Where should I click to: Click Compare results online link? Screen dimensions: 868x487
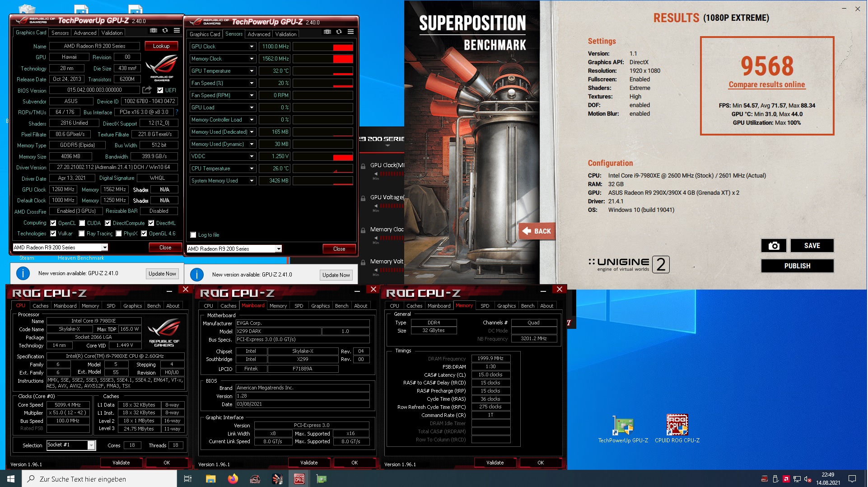pyautogui.click(x=766, y=84)
